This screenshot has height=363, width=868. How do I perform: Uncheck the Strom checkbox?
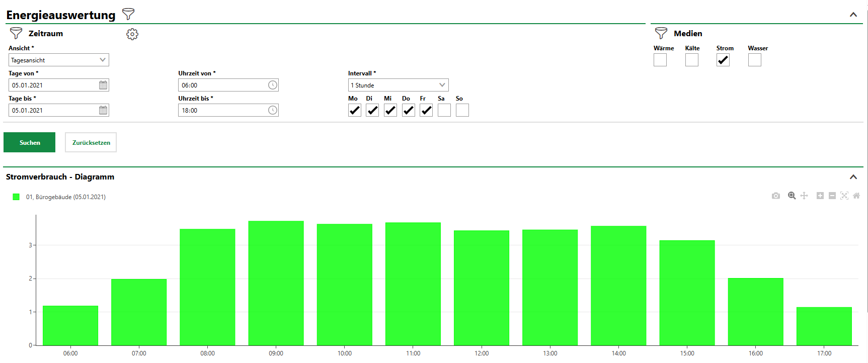(x=723, y=60)
